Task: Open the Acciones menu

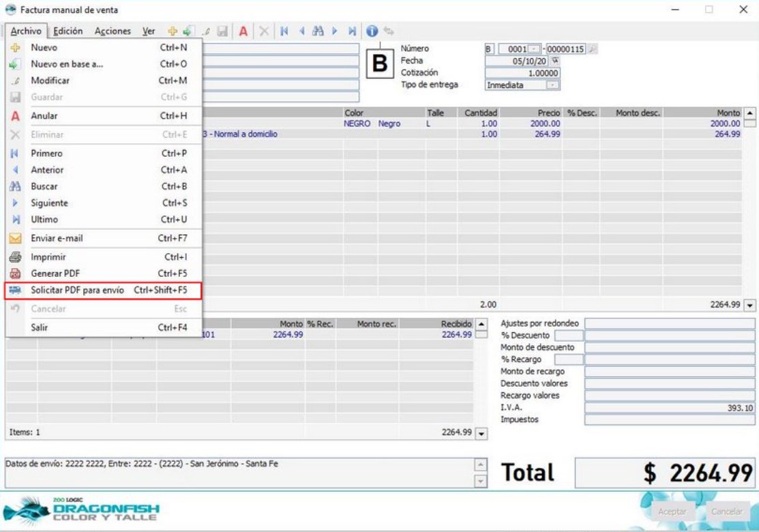Action: coord(113,31)
